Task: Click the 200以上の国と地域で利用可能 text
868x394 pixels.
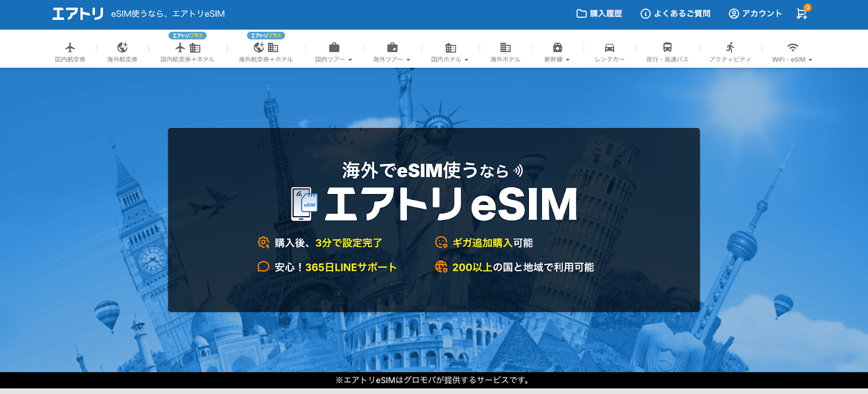Action: point(523,267)
